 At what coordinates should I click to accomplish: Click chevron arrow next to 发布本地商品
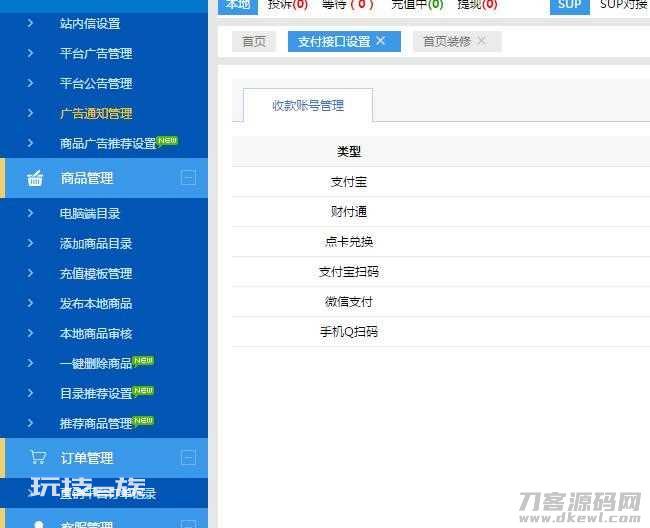(30, 303)
